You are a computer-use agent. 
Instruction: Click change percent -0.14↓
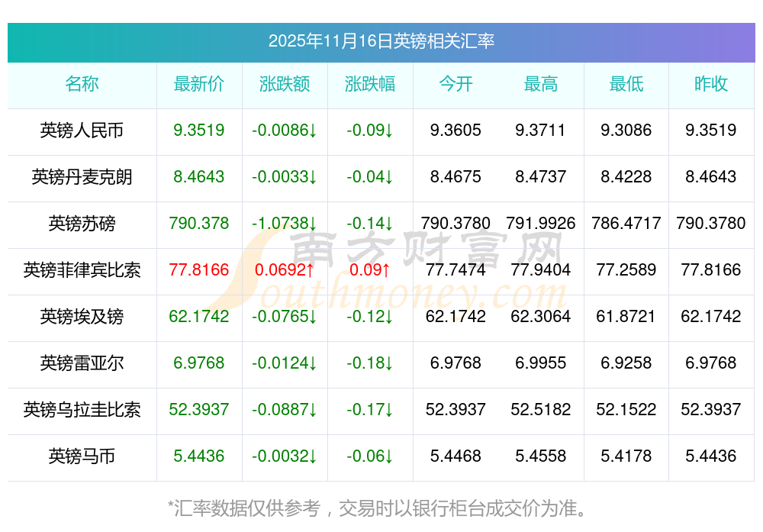(370, 224)
